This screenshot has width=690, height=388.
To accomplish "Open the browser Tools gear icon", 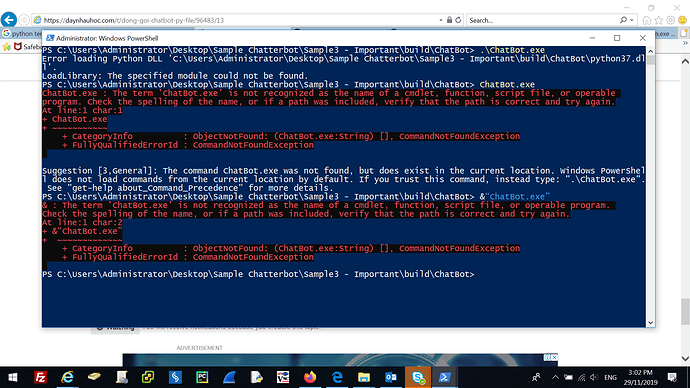I will (x=670, y=20).
